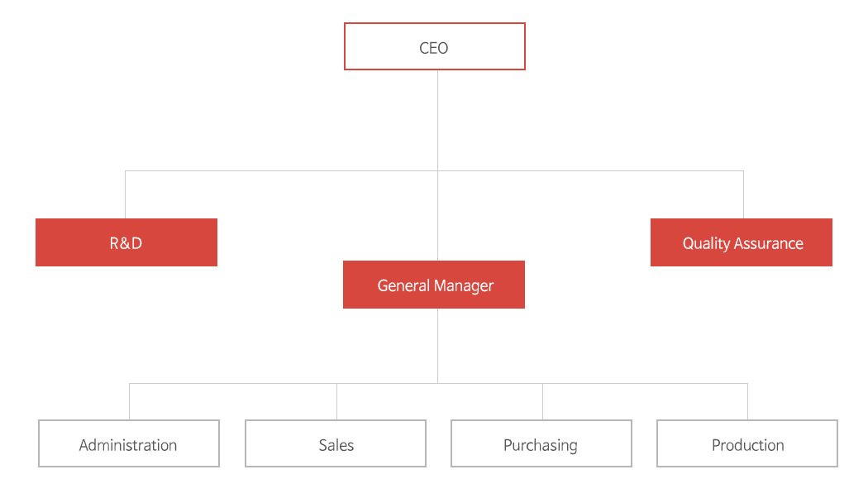
Task: Select the junction where the General Manager line splits
Action: point(438,383)
